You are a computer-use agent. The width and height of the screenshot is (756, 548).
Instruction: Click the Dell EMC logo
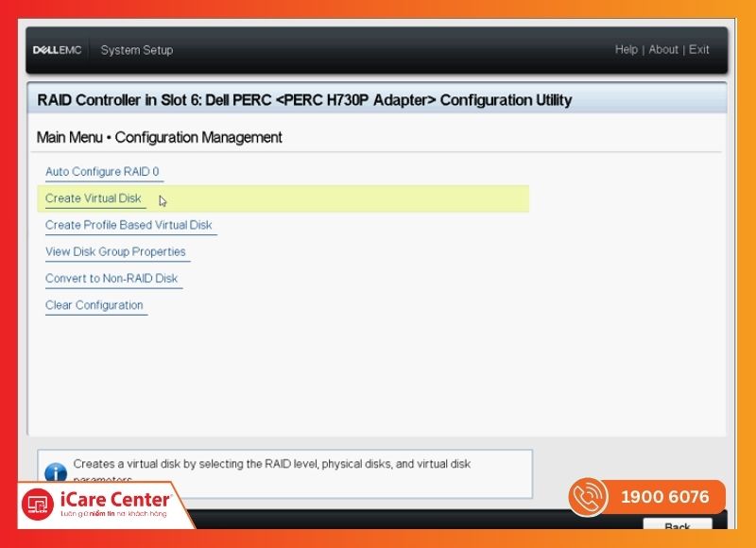pyautogui.click(x=57, y=50)
